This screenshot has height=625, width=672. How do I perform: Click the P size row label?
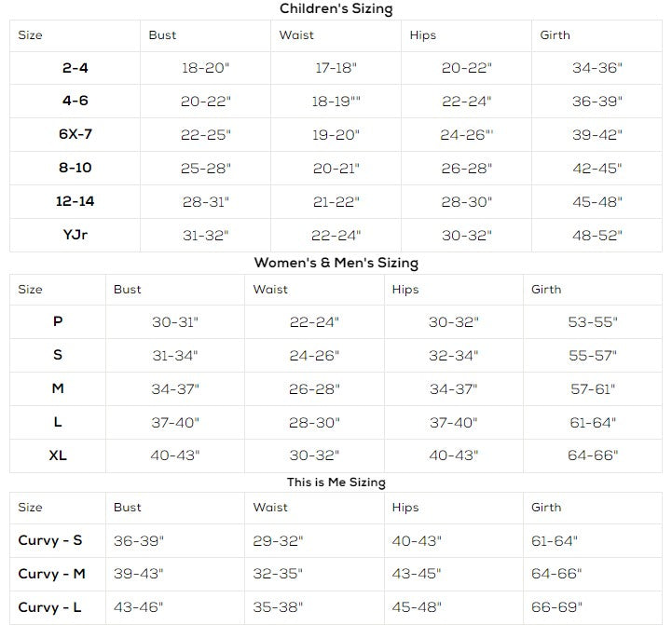point(58,321)
